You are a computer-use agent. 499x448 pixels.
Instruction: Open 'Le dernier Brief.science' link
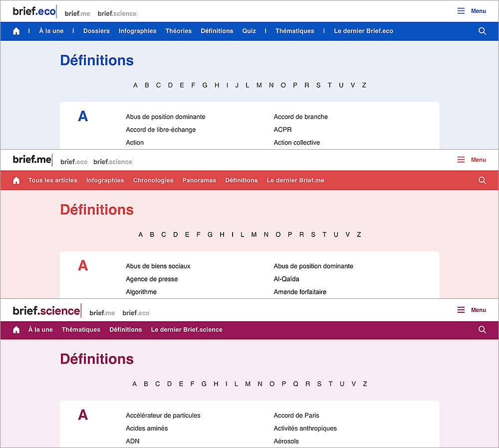tap(187, 330)
